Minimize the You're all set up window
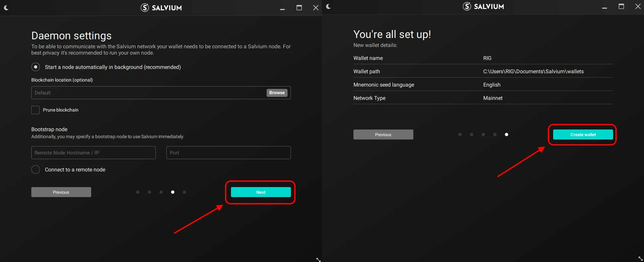644x262 pixels. pyautogui.click(x=604, y=7)
